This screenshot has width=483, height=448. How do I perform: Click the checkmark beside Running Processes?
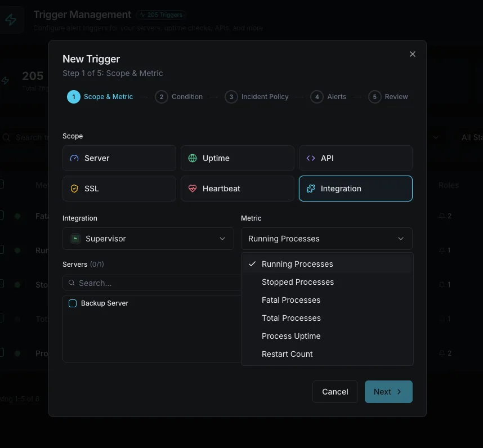coord(252,264)
